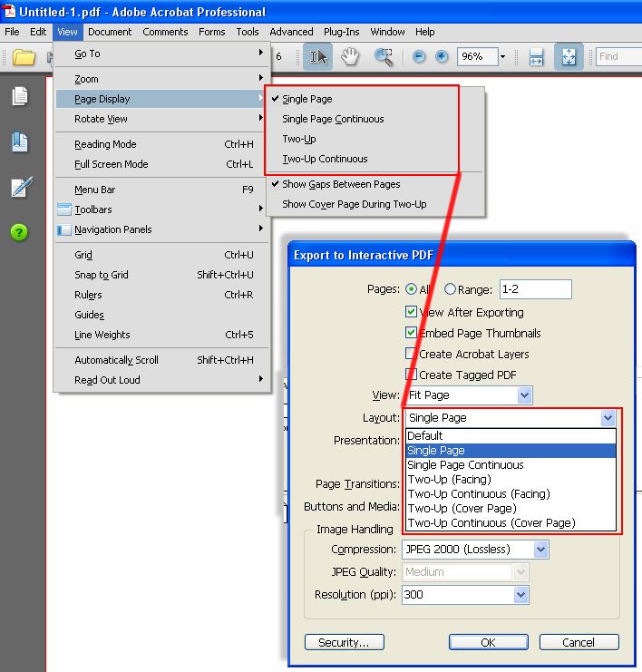Open the Signatures panel icon

pyautogui.click(x=21, y=188)
